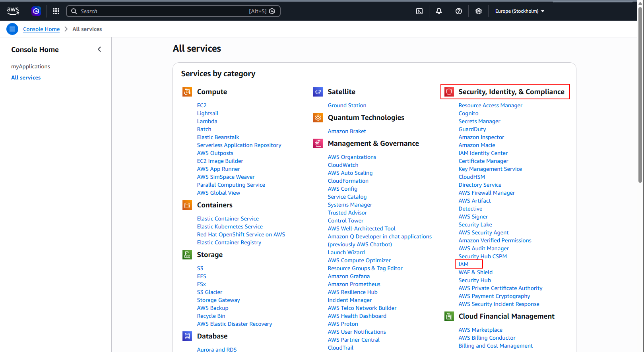Click the Database category icon
Screen dimensions: 644x352
click(x=187, y=336)
